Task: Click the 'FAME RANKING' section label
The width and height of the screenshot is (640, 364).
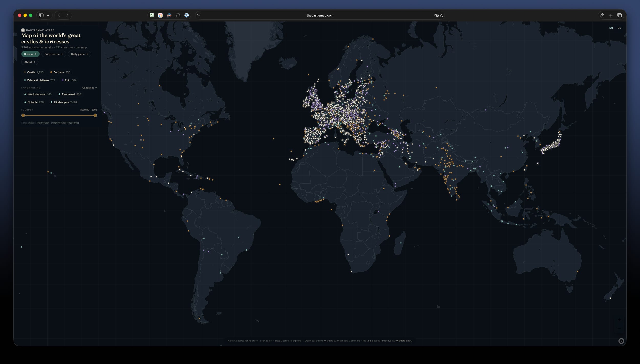Action: (x=31, y=88)
